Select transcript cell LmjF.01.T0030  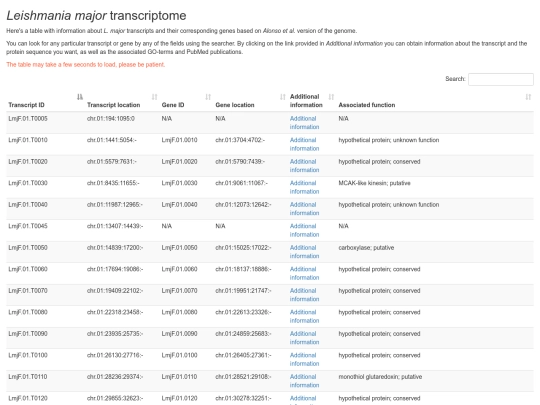(x=28, y=183)
